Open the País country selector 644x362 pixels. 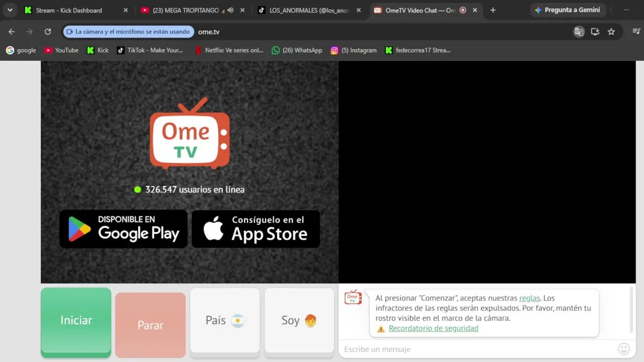click(x=225, y=322)
